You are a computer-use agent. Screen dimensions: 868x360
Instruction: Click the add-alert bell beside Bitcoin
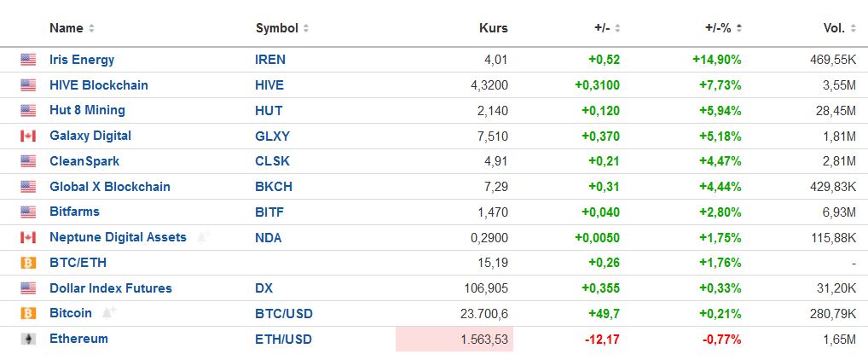(108, 313)
